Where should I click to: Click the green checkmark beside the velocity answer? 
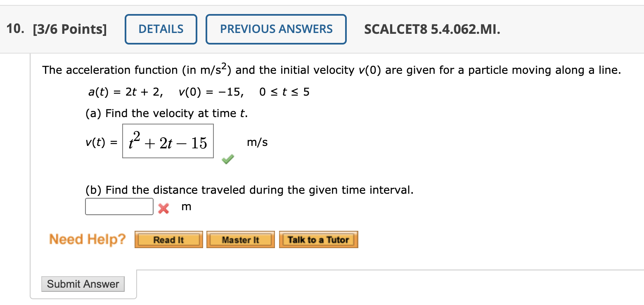click(x=227, y=159)
